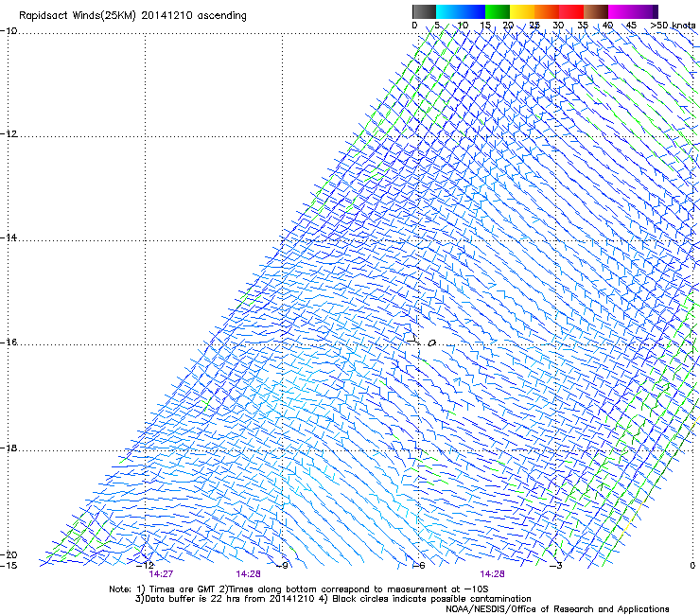Pick the brown 35–40 knots legend swatch

click(596, 11)
